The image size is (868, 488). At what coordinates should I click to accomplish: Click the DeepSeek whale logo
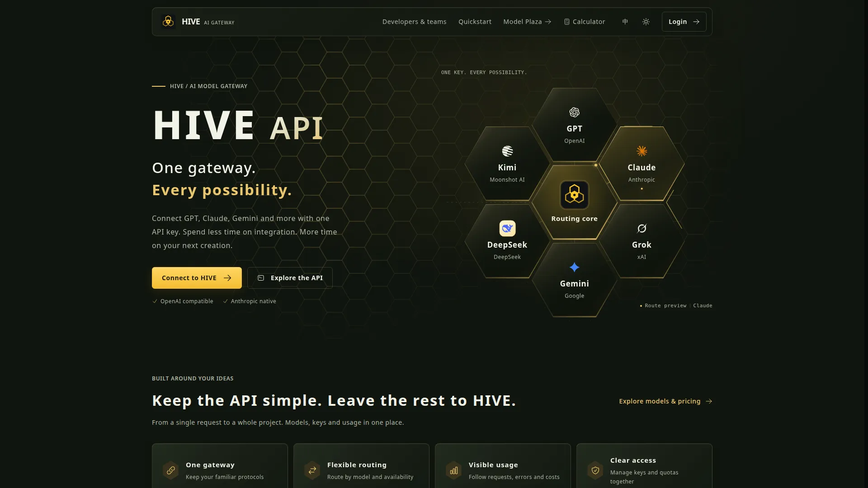point(507,228)
